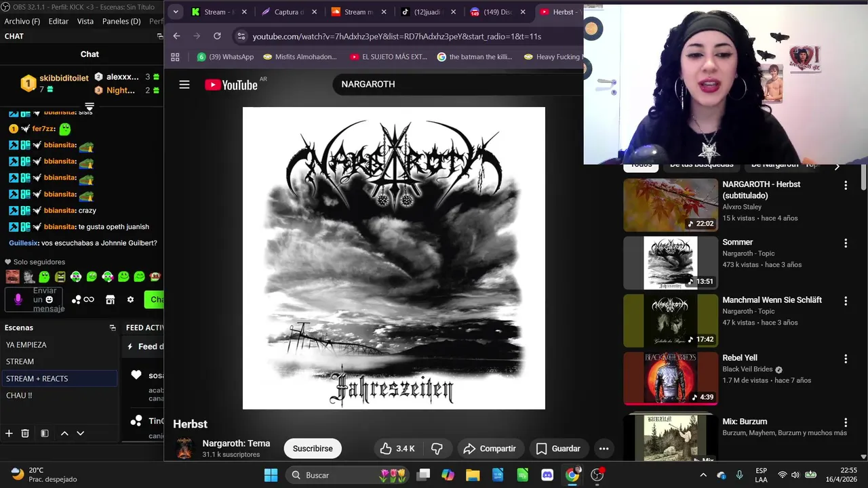This screenshot has width=868, height=488.
Task: Open the batman the killi... bookmark
Action: coord(475,57)
